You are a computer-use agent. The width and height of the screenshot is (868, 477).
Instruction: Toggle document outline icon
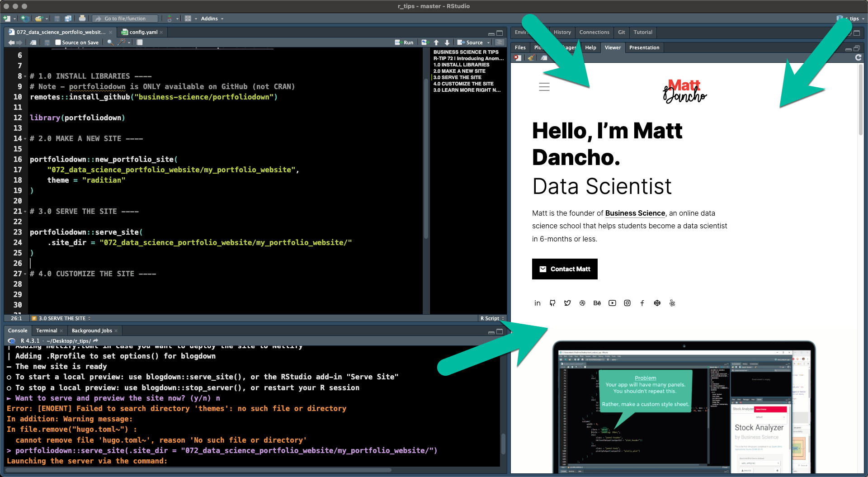click(x=500, y=43)
